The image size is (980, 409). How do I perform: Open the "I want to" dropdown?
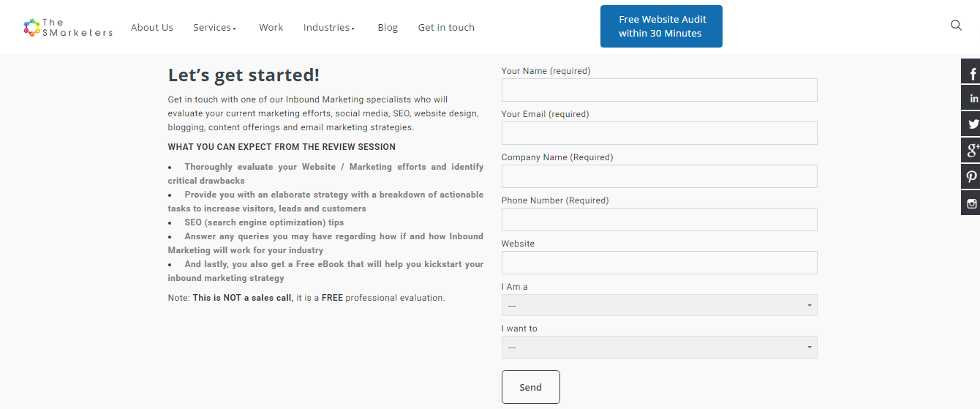click(659, 347)
